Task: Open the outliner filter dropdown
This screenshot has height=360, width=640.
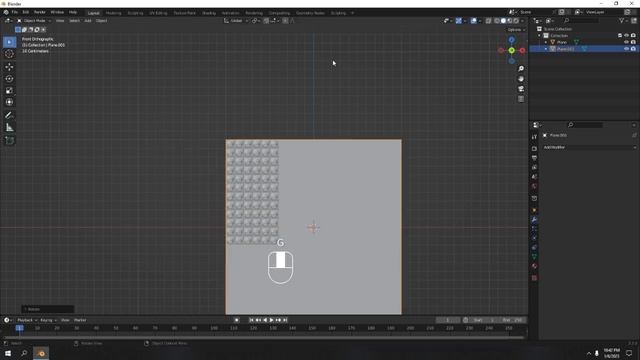Action: pyautogui.click(x=623, y=21)
